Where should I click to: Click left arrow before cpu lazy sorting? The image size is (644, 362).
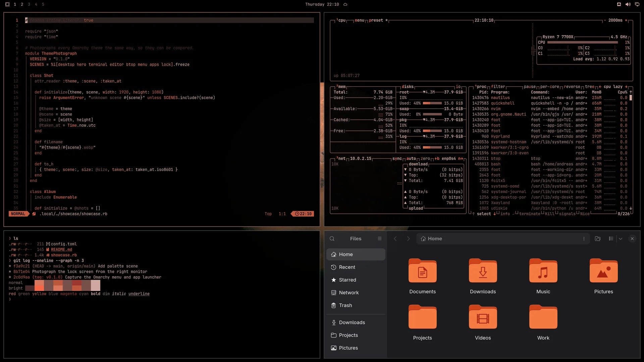point(600,86)
